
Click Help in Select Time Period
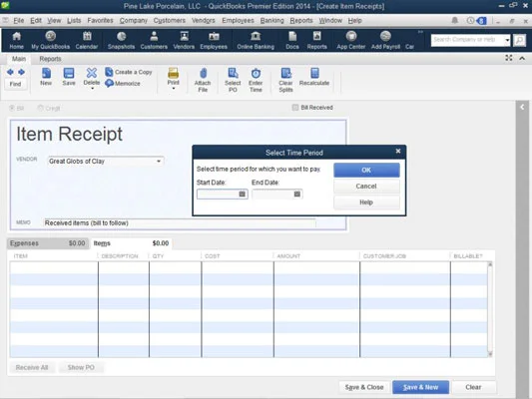(366, 202)
